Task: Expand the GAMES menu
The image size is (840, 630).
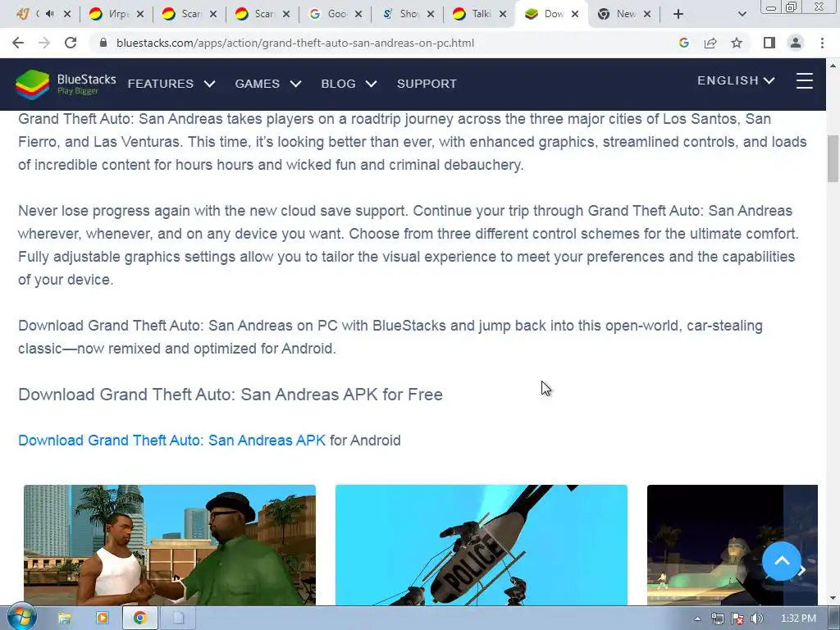Action: 268,84
